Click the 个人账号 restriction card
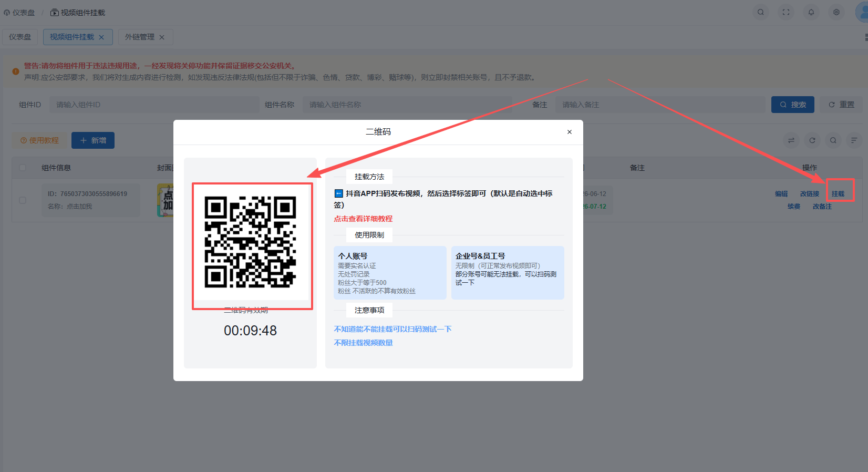This screenshot has width=868, height=472. [x=390, y=273]
